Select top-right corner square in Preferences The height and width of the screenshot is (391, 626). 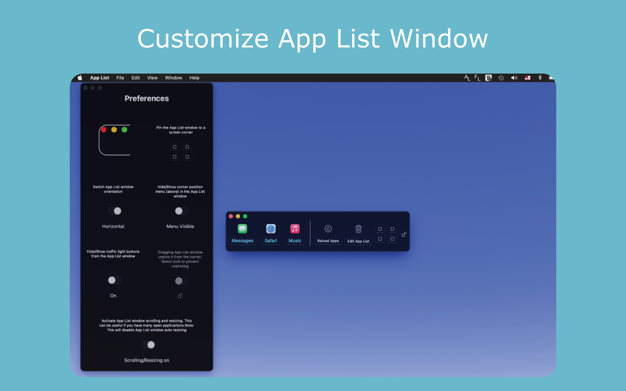point(187,147)
